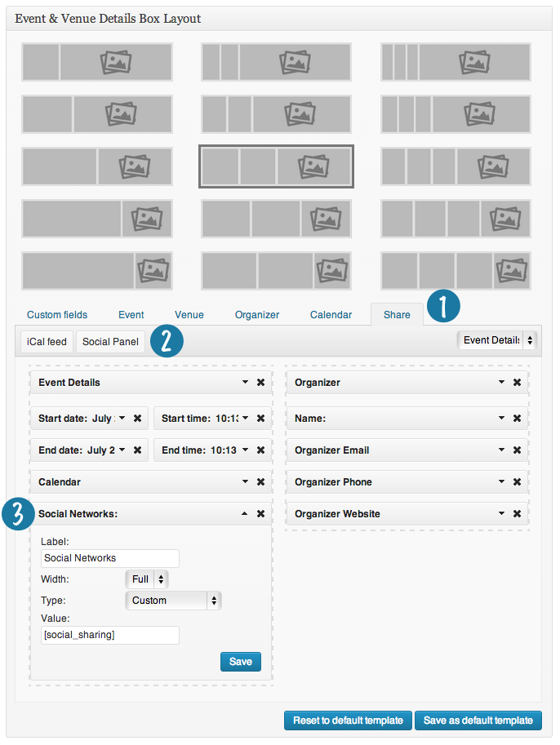Remove the Organizer Email field
This screenshot has height=745, width=560.
pos(517,450)
